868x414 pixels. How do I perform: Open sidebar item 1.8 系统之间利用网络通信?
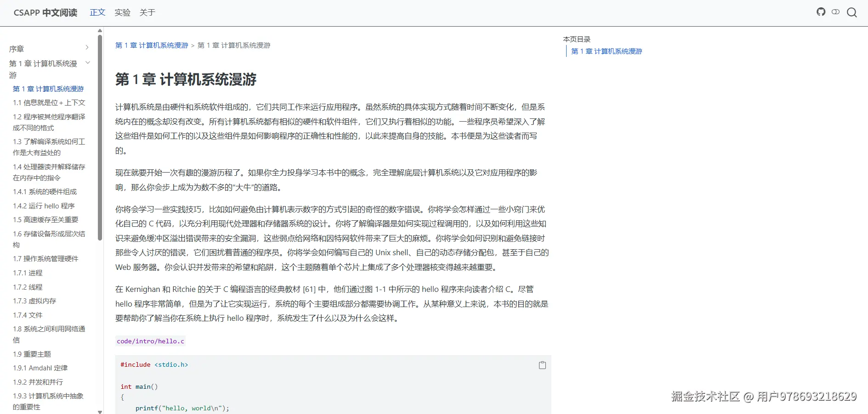[x=49, y=335]
